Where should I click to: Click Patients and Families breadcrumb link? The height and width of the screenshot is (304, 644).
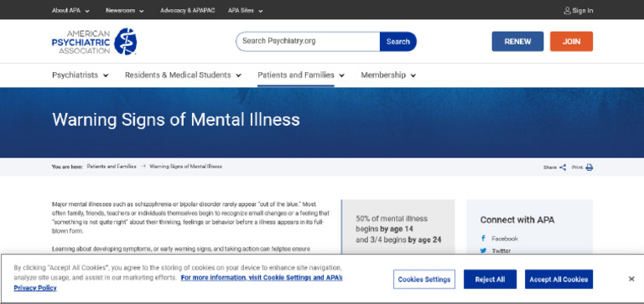pos(112,167)
